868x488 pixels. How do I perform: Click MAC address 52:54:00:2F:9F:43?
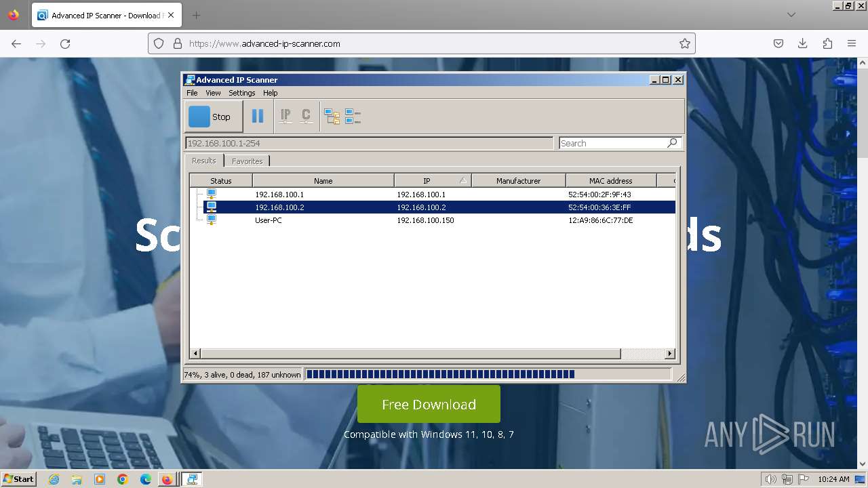[599, 195]
